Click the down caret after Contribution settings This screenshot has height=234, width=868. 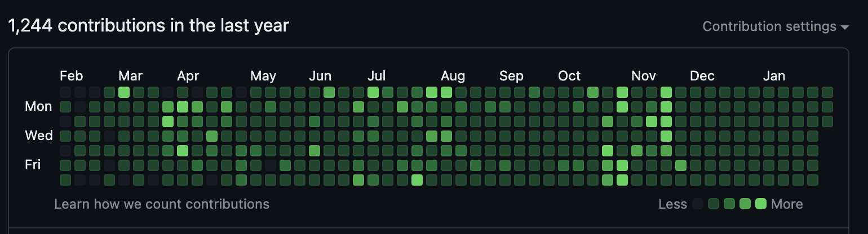(844, 27)
